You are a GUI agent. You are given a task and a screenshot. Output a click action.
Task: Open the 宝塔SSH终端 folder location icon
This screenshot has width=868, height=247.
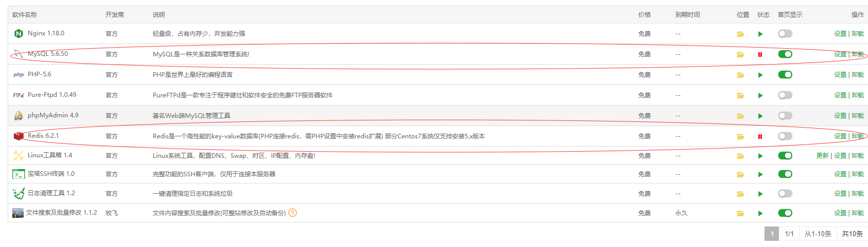740,175
